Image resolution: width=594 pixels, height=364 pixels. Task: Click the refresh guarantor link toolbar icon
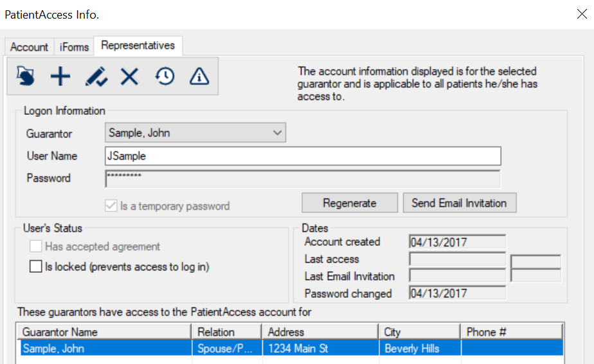[x=26, y=76]
